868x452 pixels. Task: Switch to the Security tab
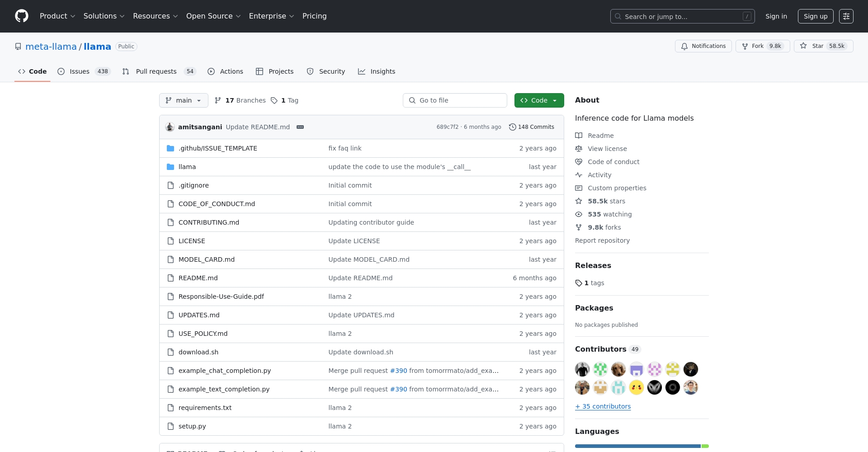point(325,71)
